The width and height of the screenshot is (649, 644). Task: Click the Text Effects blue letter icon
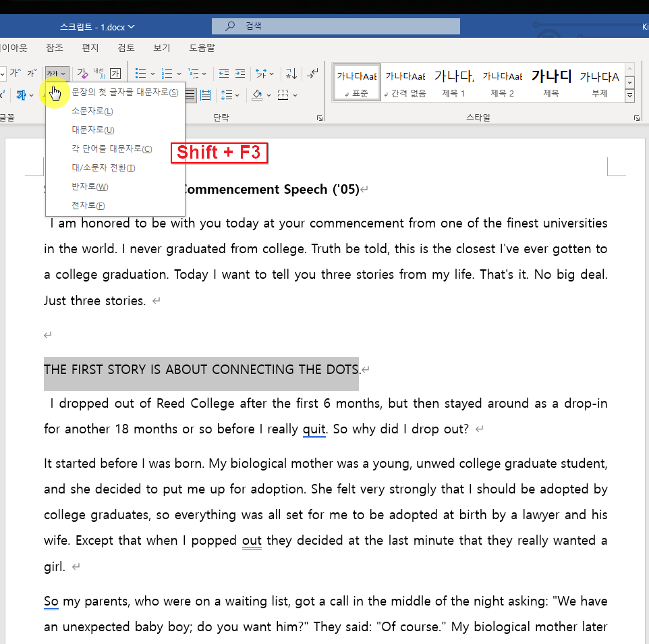click(21, 95)
